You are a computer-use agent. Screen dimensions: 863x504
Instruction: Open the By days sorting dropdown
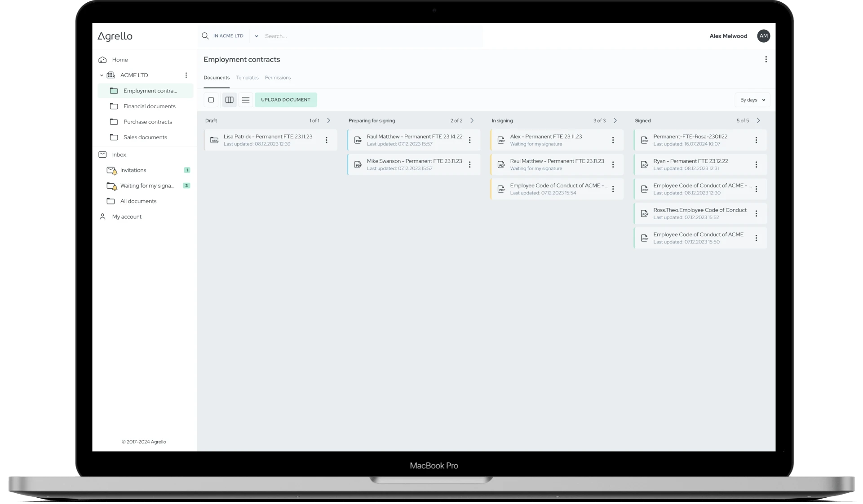(752, 100)
